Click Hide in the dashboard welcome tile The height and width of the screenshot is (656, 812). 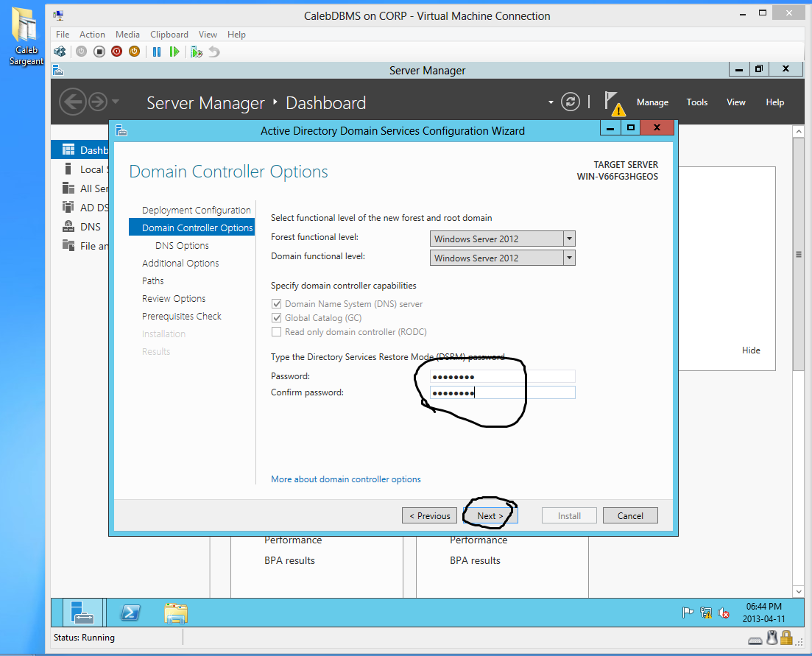[751, 350]
